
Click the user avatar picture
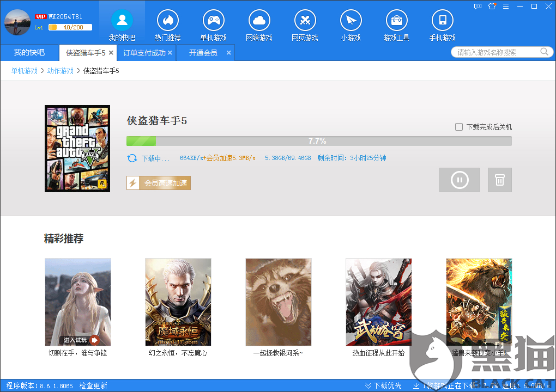(x=17, y=22)
